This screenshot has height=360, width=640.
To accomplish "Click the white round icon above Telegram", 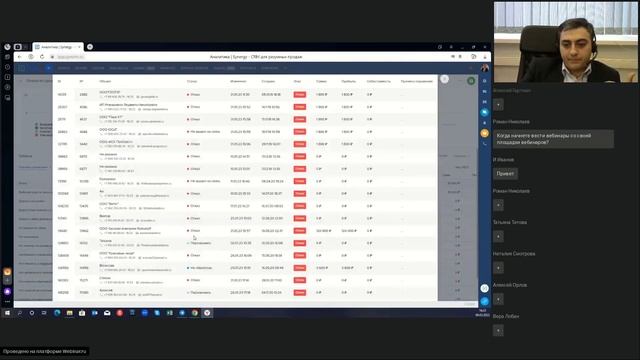I will [x=484, y=288].
